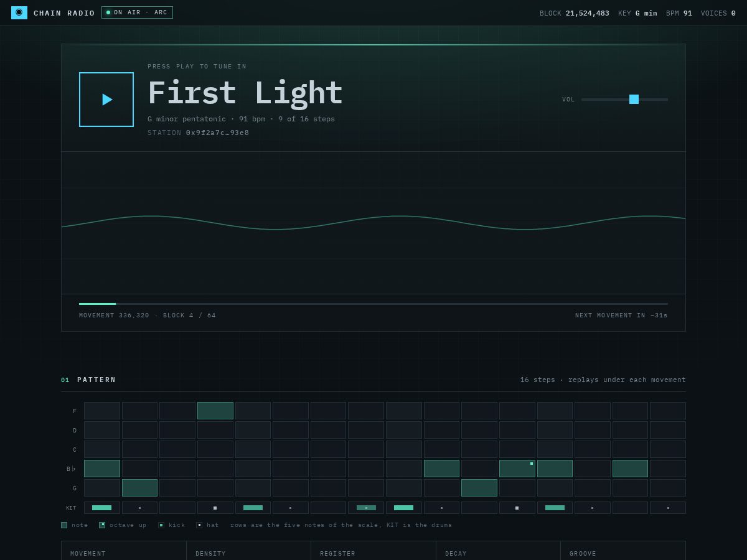Click the '01 PATTERN' section heading
This screenshot has height=560, width=747.
(88, 380)
